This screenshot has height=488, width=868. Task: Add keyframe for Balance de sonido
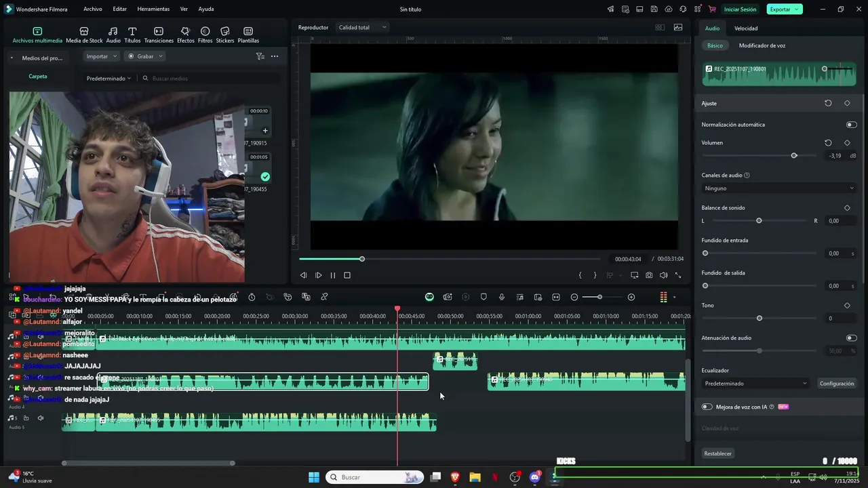[x=847, y=208]
